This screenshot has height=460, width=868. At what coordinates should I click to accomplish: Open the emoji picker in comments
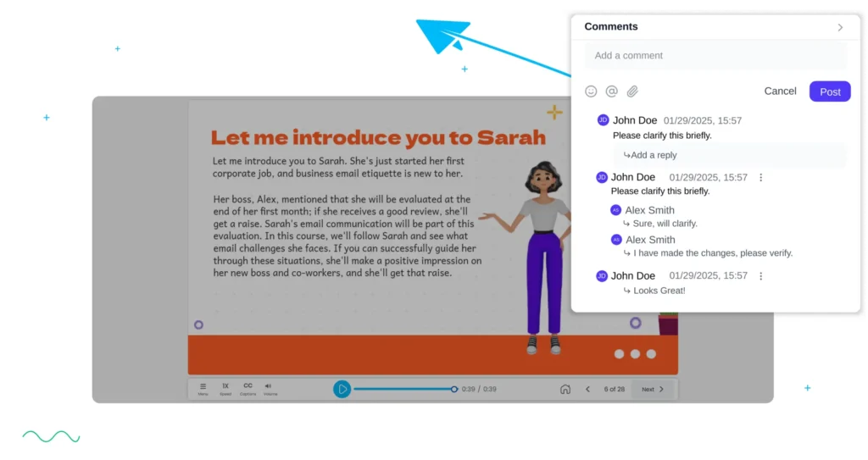(591, 91)
